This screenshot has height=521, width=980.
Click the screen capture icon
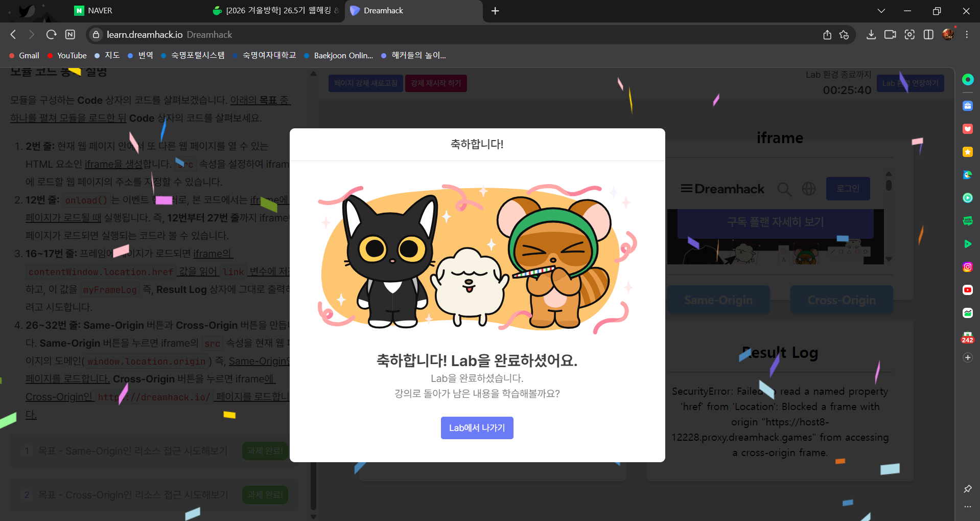tap(909, 34)
